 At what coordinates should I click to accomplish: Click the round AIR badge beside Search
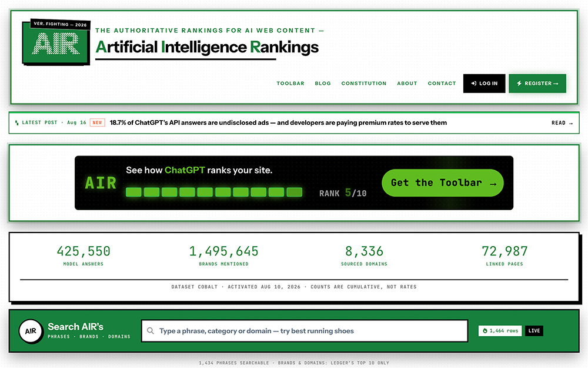click(31, 331)
